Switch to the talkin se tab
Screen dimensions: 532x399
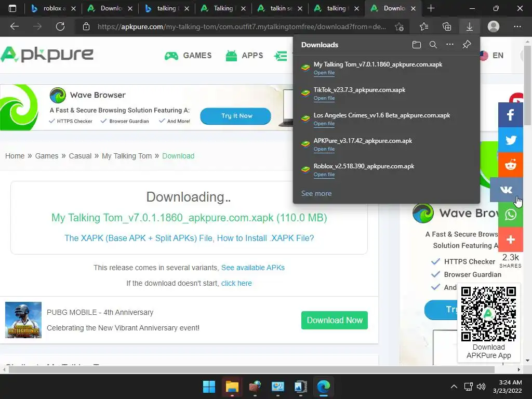click(x=280, y=8)
